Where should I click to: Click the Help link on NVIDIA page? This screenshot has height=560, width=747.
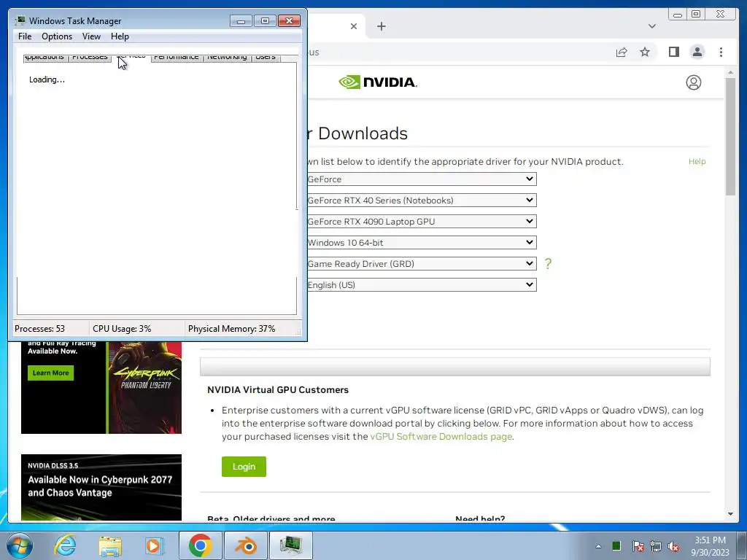click(x=697, y=161)
